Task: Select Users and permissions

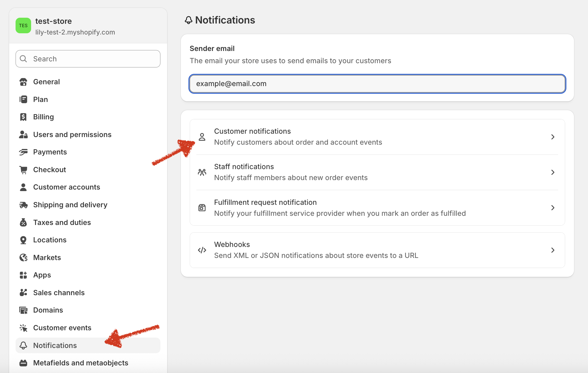Action: tap(88, 135)
